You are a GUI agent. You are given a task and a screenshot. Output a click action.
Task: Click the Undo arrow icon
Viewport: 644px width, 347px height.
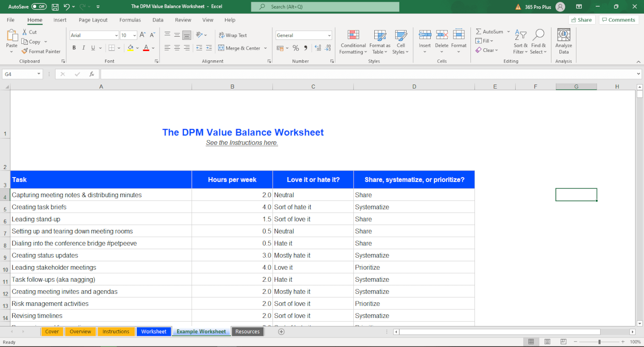(66, 7)
